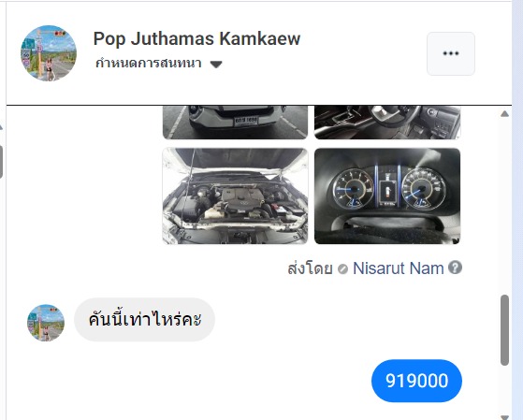
Task: Open Pop Juthamas Kamkaew name link
Action: (x=196, y=38)
